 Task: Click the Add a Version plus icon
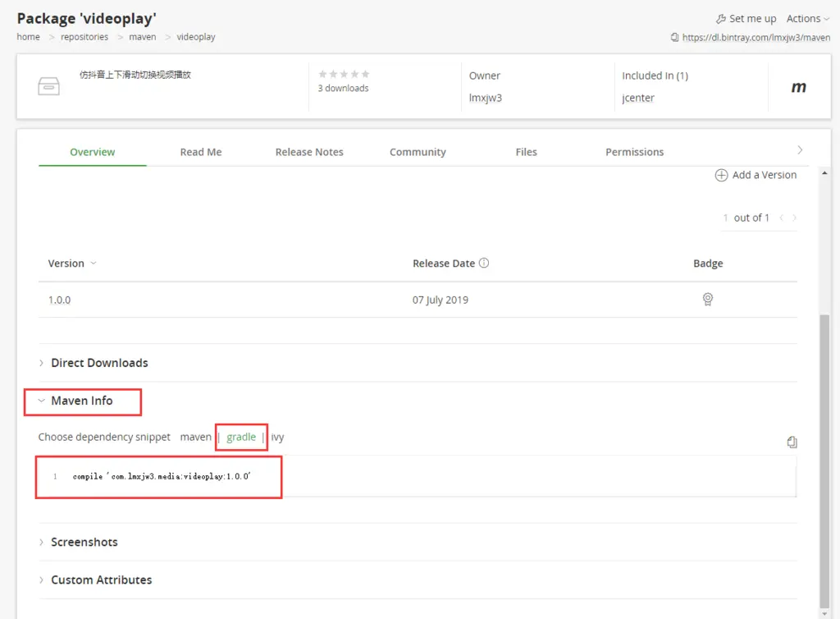click(722, 175)
